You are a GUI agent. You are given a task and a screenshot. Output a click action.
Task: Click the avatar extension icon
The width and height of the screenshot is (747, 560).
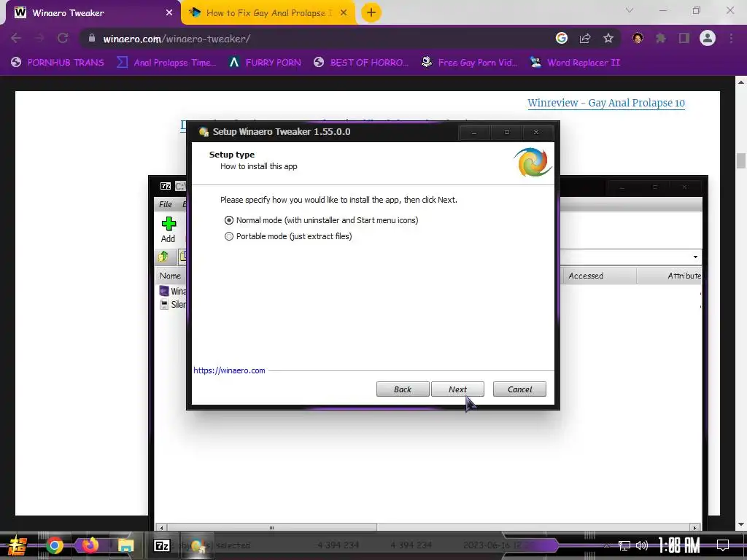pos(638,38)
